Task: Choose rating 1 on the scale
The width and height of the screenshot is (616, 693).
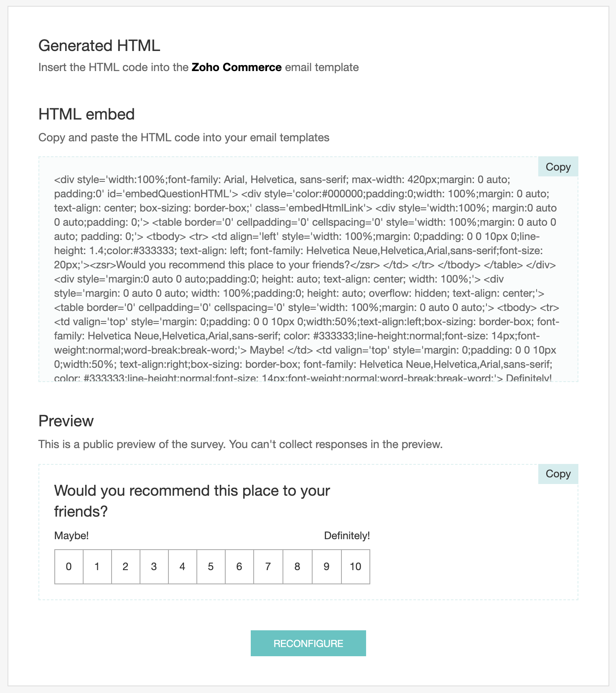Action: coord(97,566)
